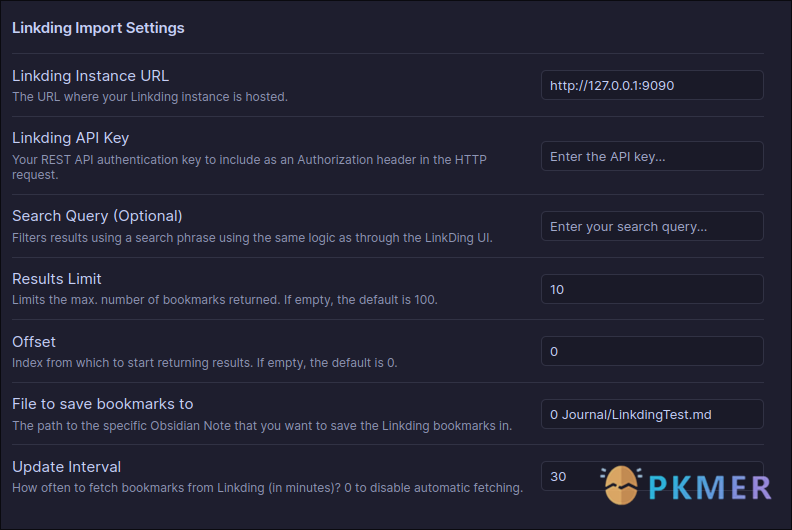
Task: Click the REST API authentication key description
Action: [x=250, y=167]
